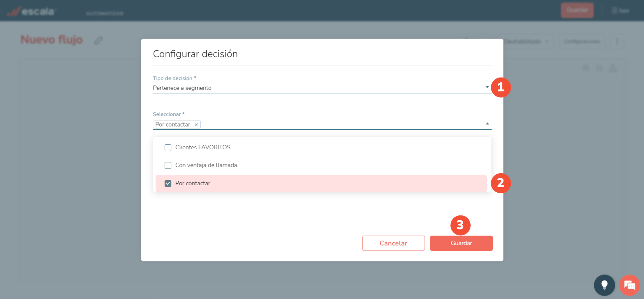Click the lightbulb tips icon
The image size is (644, 299).
(604, 285)
